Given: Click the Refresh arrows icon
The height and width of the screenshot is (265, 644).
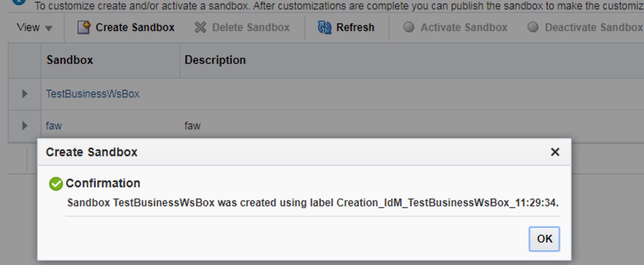Looking at the screenshot, I should tap(324, 28).
